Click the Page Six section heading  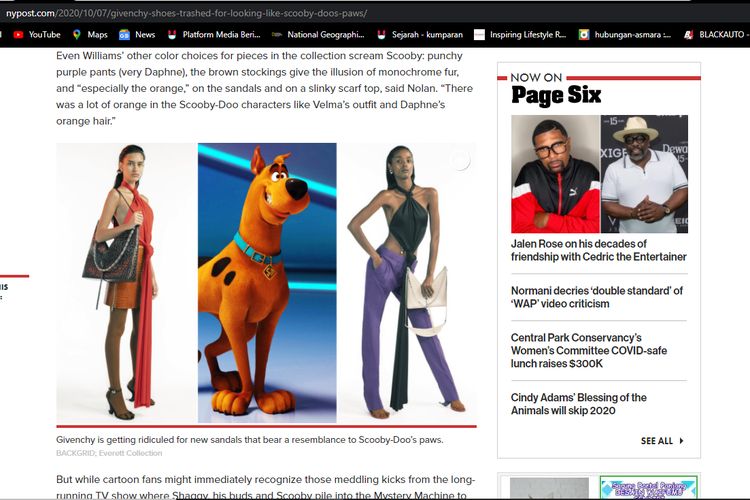(x=556, y=95)
